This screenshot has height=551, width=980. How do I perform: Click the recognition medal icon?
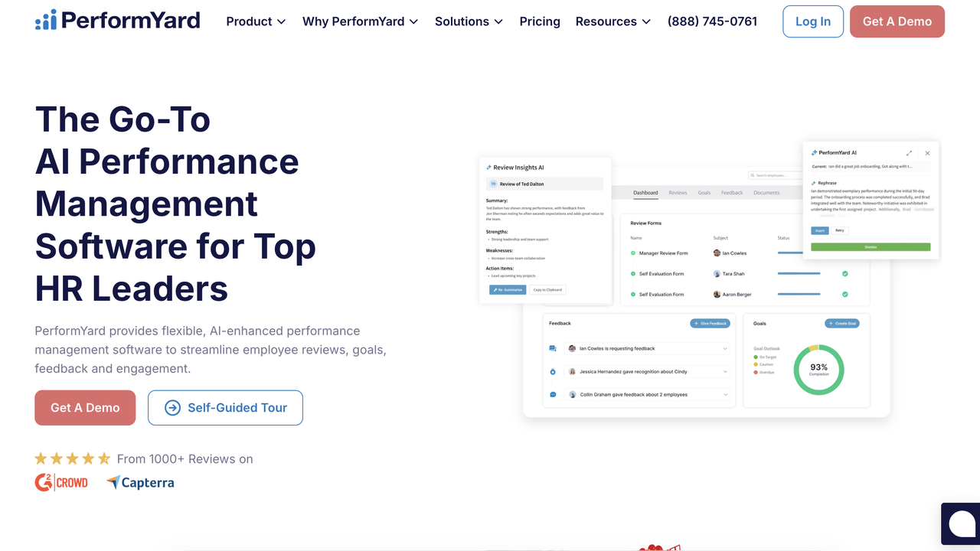pos(553,371)
